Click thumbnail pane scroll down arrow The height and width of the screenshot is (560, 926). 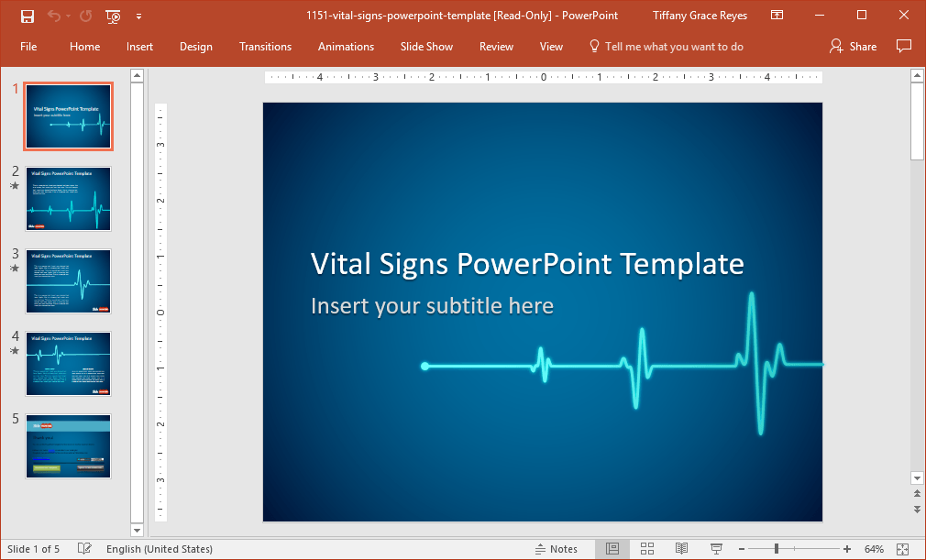(137, 530)
